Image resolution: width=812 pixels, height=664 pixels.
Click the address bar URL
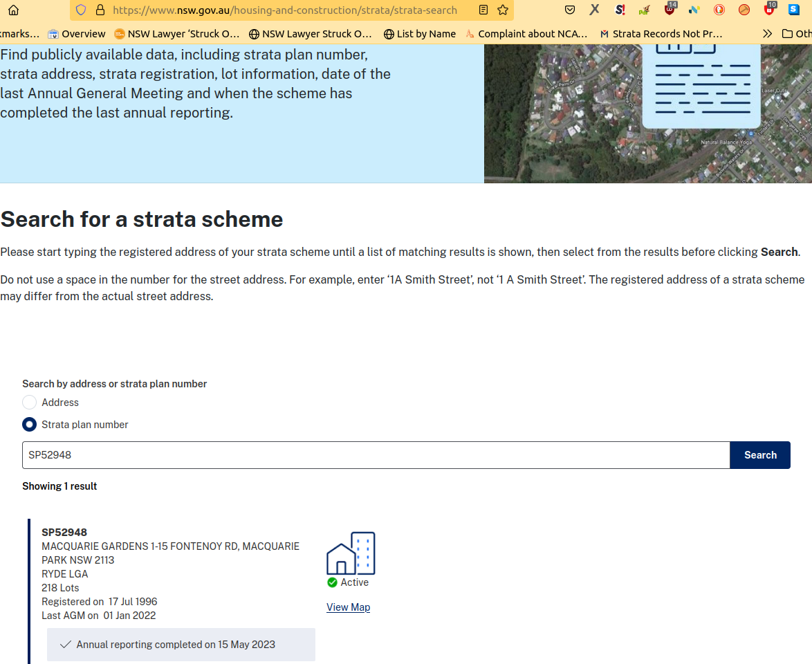coord(285,10)
